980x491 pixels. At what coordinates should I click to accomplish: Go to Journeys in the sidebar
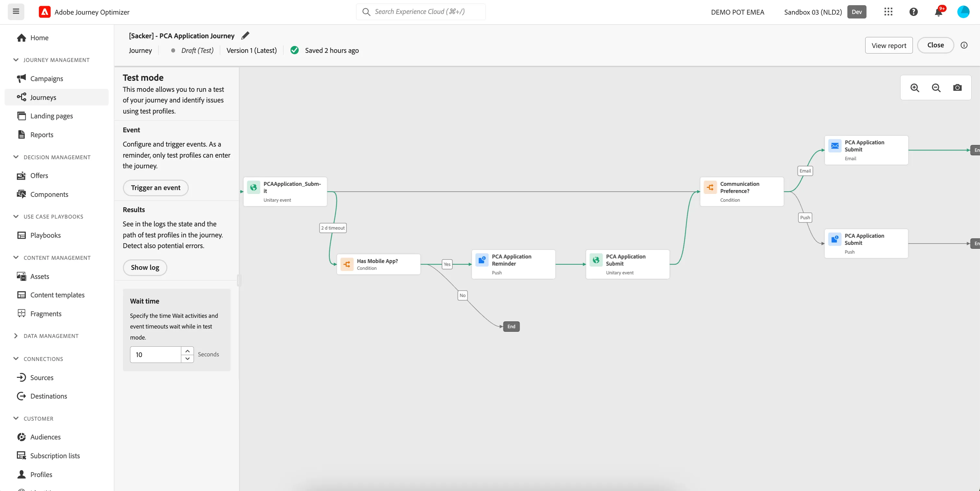point(56,97)
